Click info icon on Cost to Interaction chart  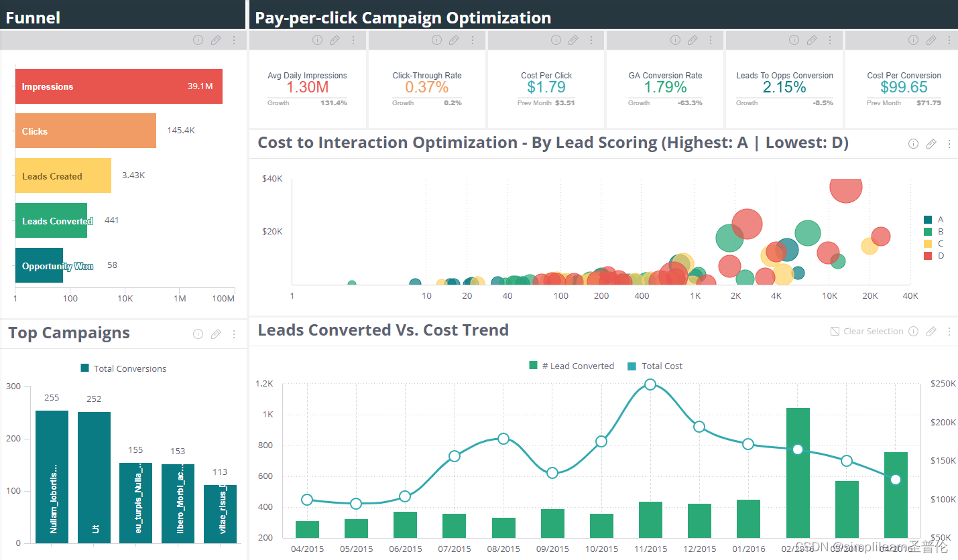pyautogui.click(x=913, y=144)
